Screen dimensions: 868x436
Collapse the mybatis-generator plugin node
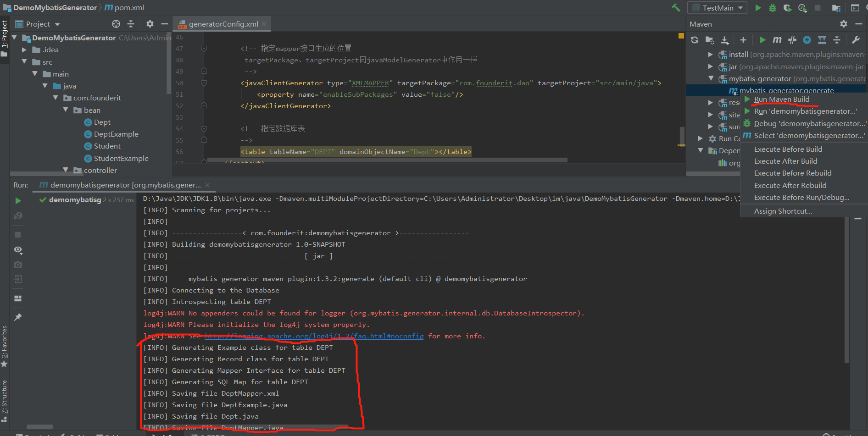[x=711, y=78]
